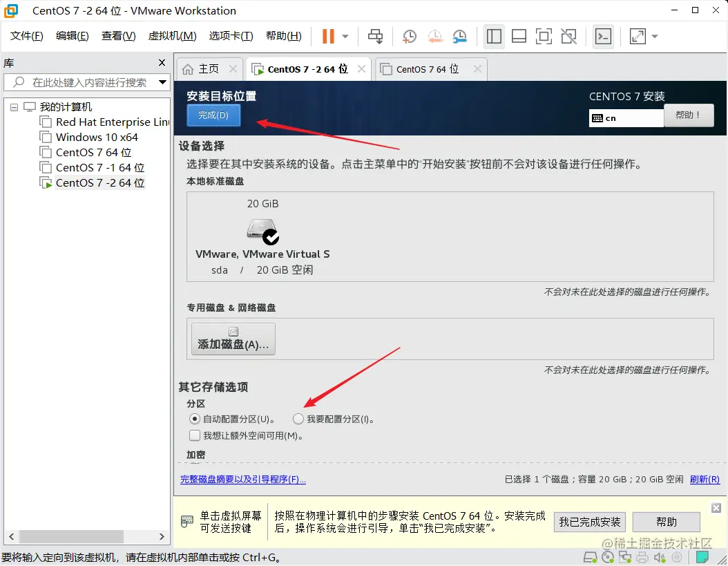This screenshot has width=728, height=566.
Task: Toggle the thumbnail bar view icon
Action: coord(519,36)
